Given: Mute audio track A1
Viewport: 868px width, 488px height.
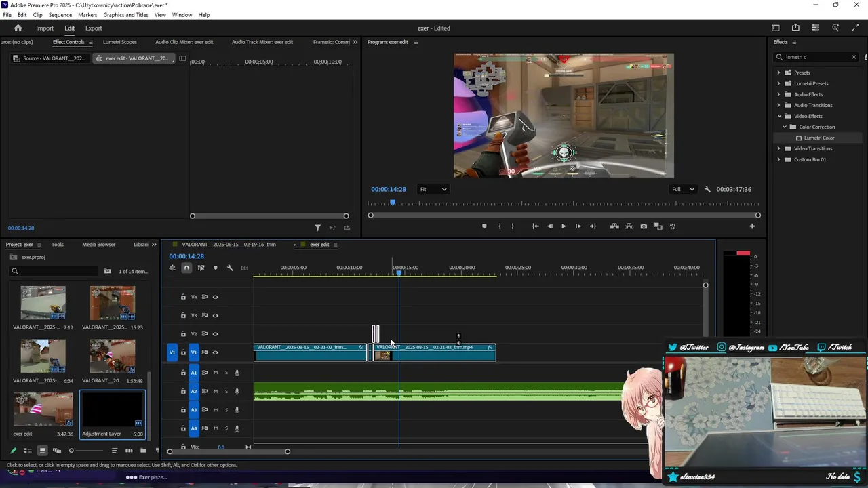Looking at the screenshot, I should 216,373.
